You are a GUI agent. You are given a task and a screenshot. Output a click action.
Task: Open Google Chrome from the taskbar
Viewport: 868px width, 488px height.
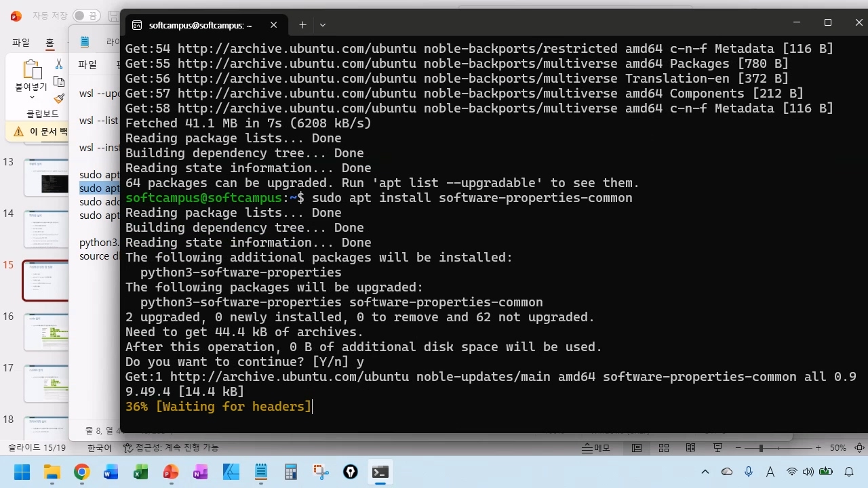click(81, 472)
